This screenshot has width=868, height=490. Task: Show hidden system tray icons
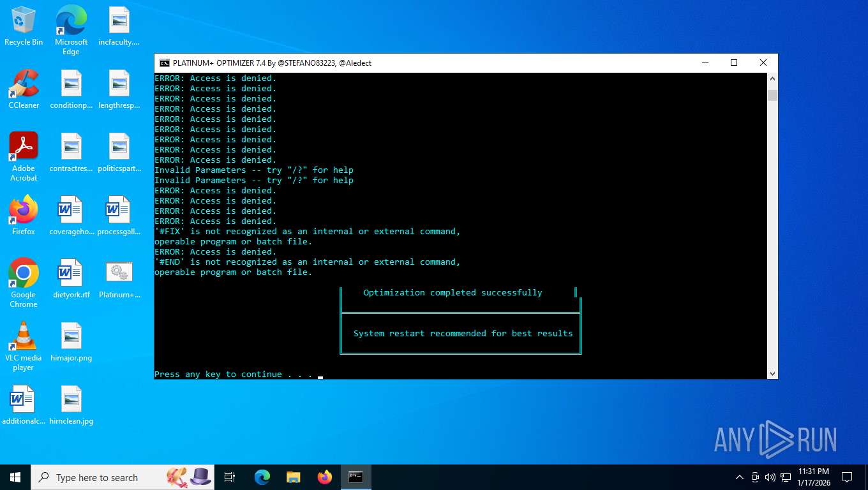point(740,477)
